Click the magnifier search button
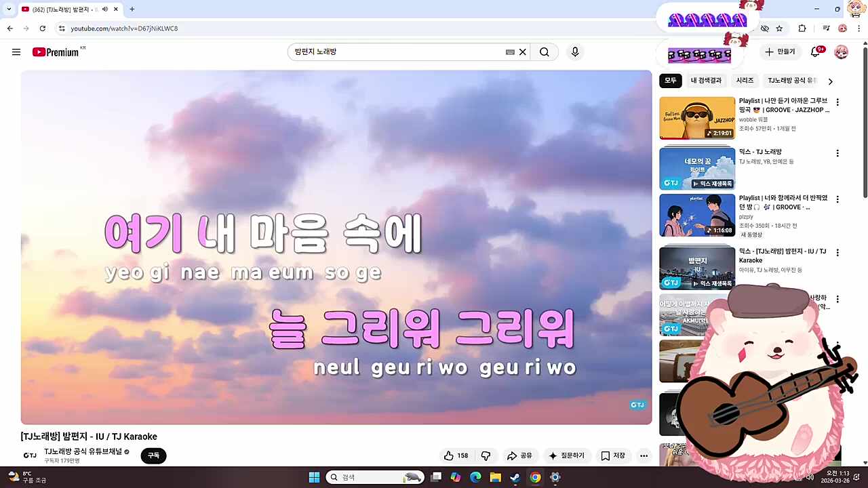The height and width of the screenshot is (488, 868). point(544,52)
